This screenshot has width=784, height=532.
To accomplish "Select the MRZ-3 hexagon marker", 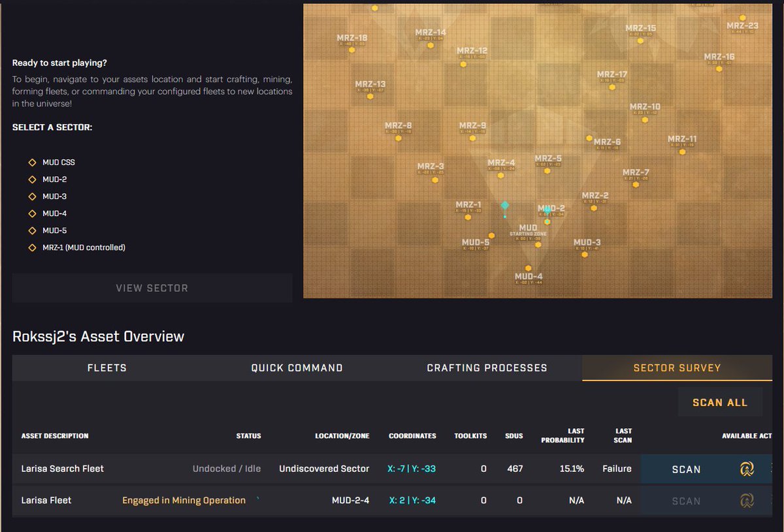I will pos(435,180).
